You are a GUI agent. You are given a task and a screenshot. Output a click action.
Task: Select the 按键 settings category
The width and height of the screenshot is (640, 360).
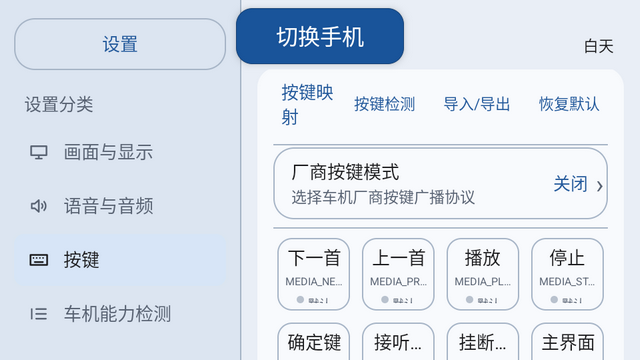coord(120,260)
